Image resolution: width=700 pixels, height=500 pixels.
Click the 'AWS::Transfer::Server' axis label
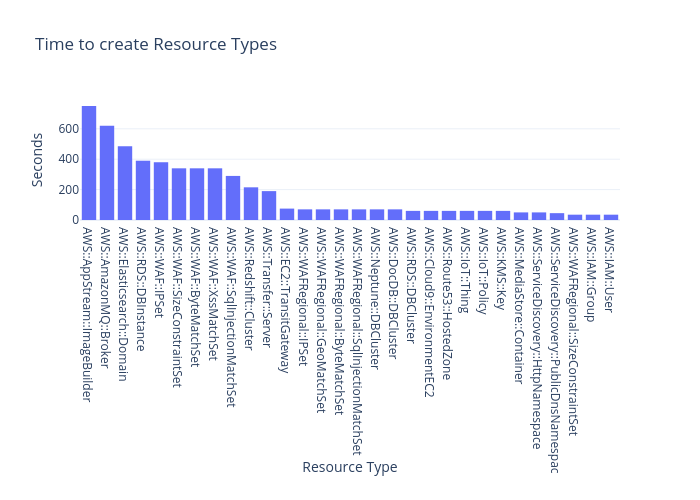(267, 287)
